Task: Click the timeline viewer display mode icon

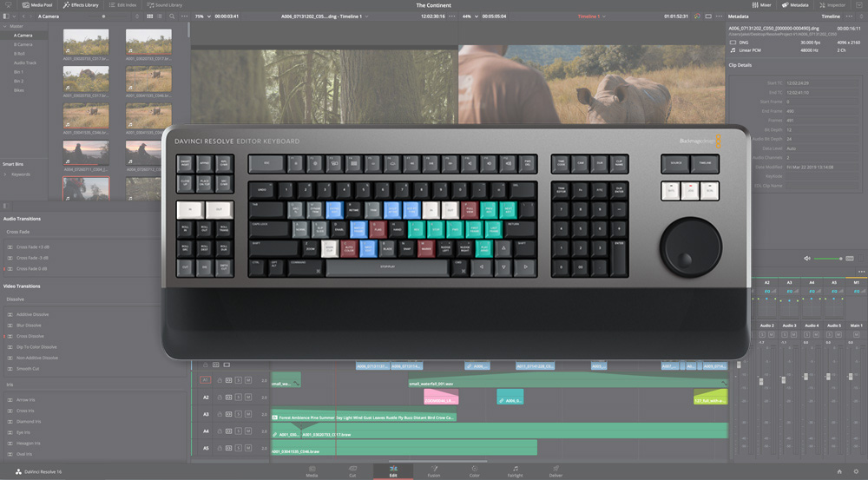Action: click(x=708, y=16)
